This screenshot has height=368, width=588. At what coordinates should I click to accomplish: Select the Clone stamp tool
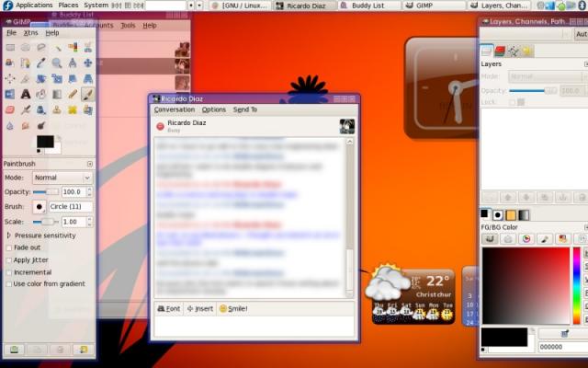pyautogui.click(x=57, y=110)
